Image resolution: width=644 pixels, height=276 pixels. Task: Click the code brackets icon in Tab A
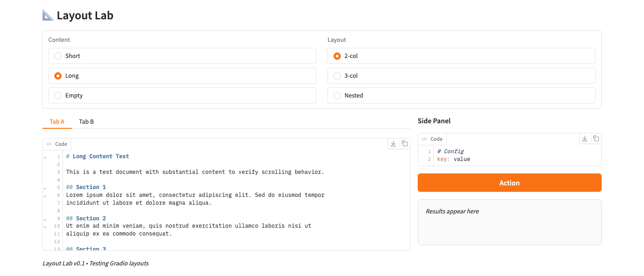point(49,144)
